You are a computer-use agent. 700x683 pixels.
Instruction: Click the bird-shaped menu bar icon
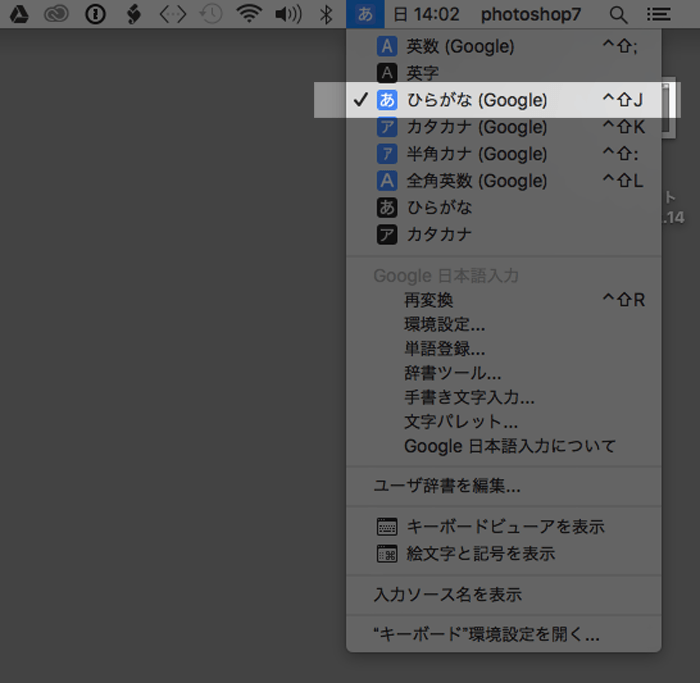pyautogui.click(x=133, y=14)
